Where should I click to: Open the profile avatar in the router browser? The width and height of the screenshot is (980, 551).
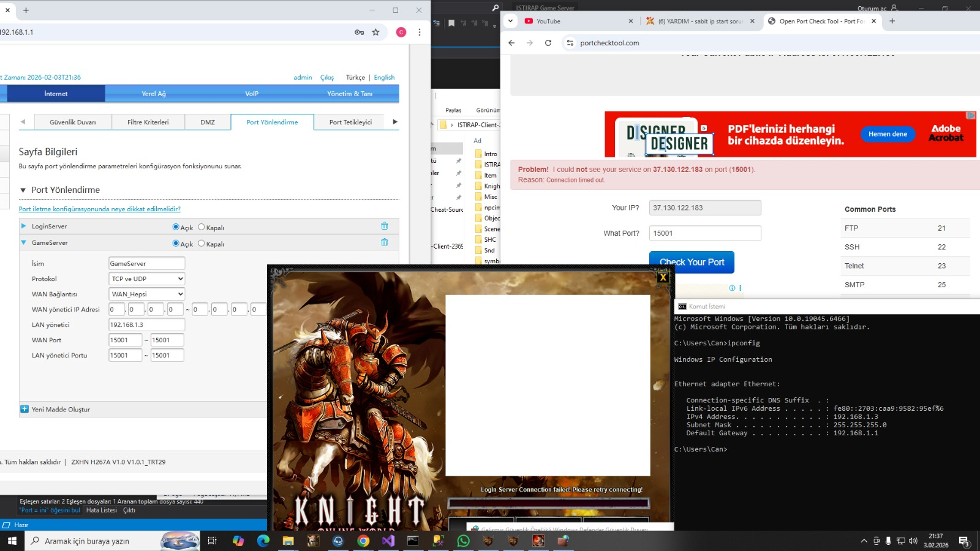pos(401,32)
